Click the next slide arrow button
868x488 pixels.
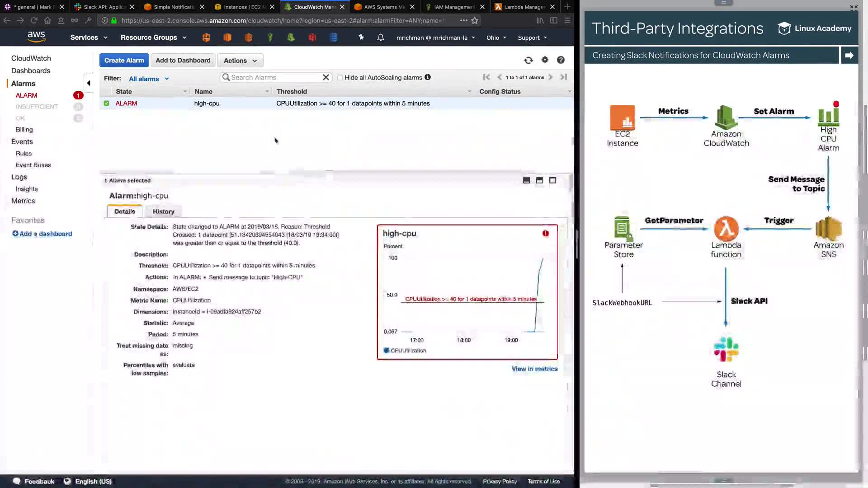point(849,55)
